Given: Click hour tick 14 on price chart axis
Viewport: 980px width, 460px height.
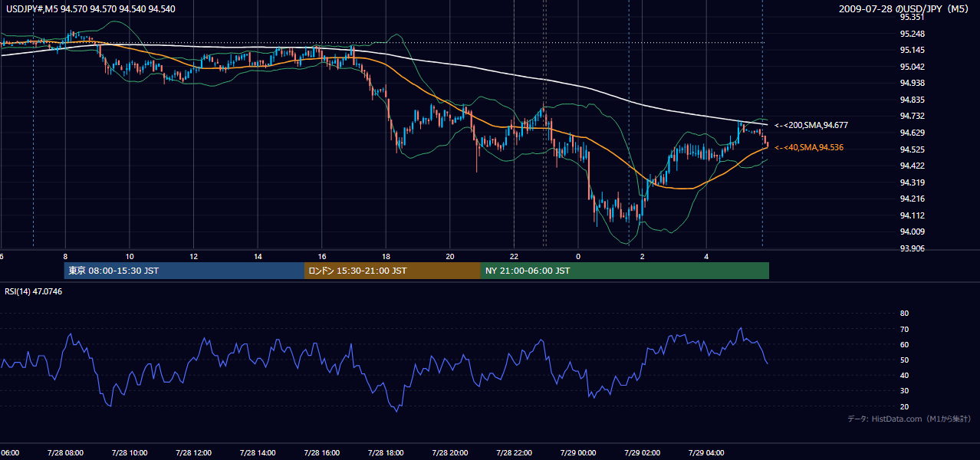Looking at the screenshot, I should tap(258, 256).
